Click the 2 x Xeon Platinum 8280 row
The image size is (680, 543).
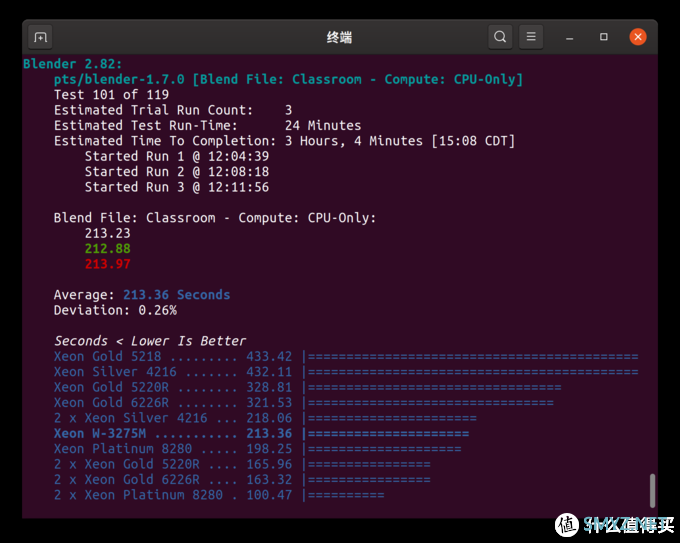219,495
